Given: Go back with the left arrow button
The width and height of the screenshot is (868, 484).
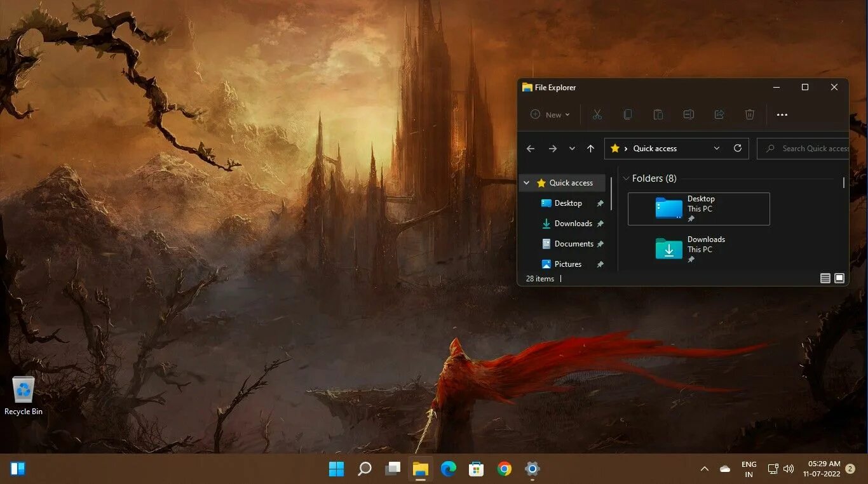Looking at the screenshot, I should click(531, 149).
